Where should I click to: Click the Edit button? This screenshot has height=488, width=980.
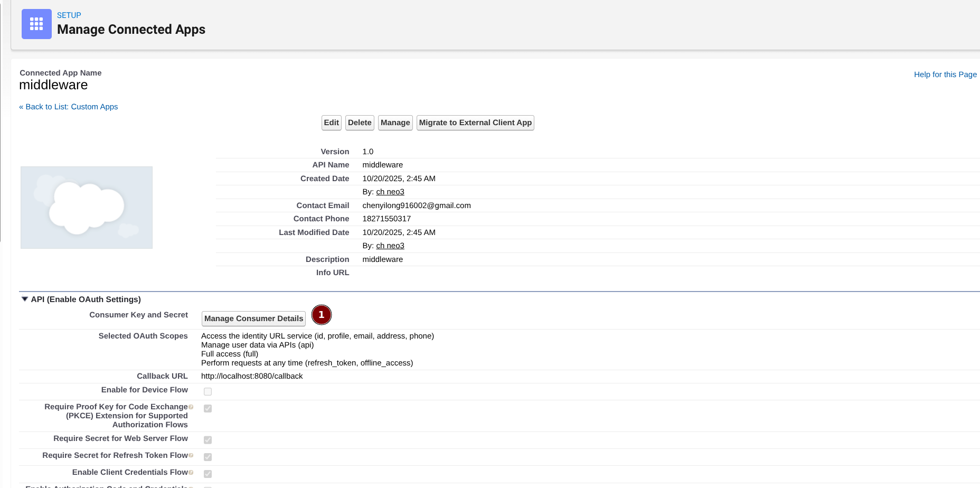tap(332, 123)
